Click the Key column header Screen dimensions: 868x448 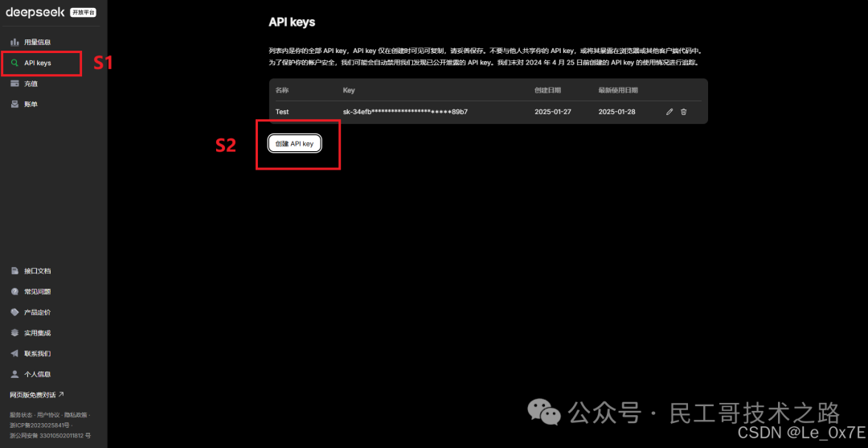(349, 90)
